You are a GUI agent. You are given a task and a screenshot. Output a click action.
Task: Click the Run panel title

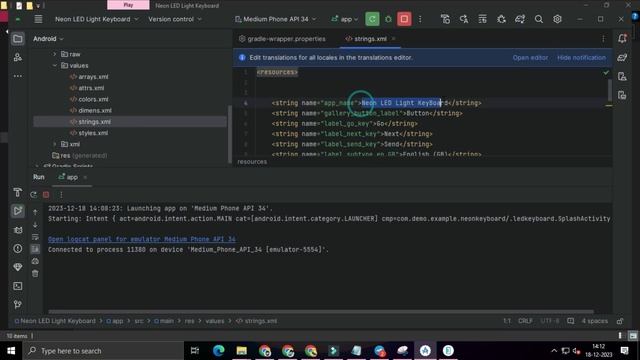coord(39,177)
